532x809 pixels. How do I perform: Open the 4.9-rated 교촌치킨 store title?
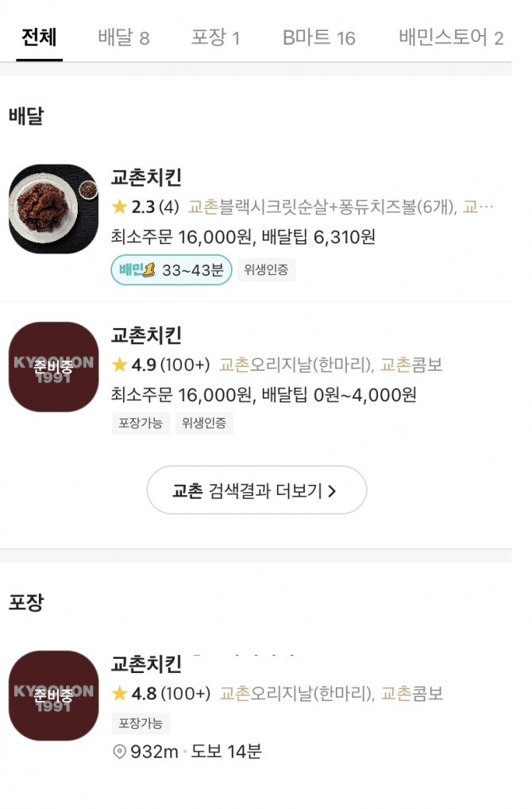click(146, 335)
